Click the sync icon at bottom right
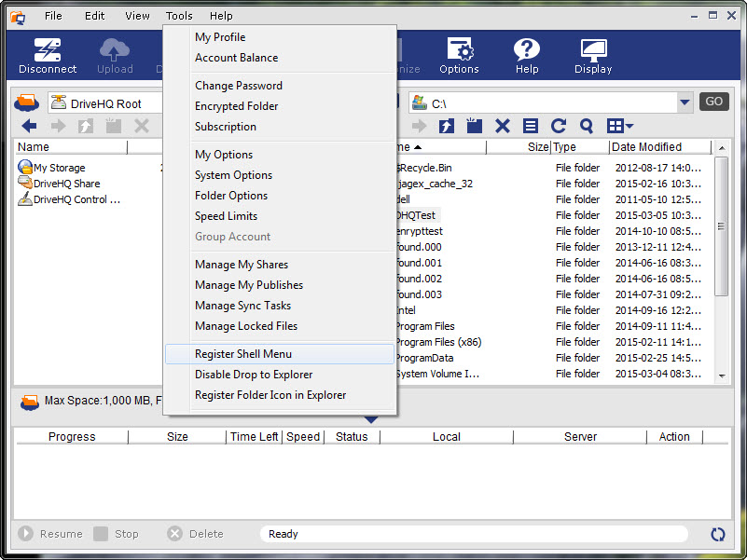The height and width of the screenshot is (560, 747). [717, 534]
